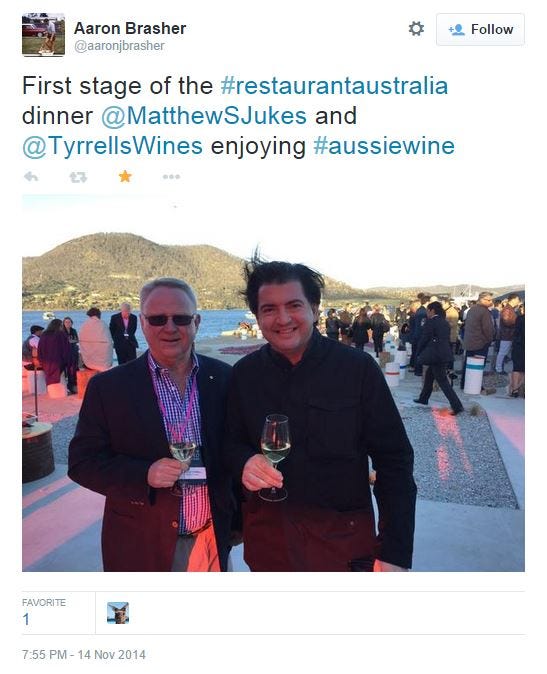Click the FAVORITE label
The image size is (547, 674).
click(44, 603)
